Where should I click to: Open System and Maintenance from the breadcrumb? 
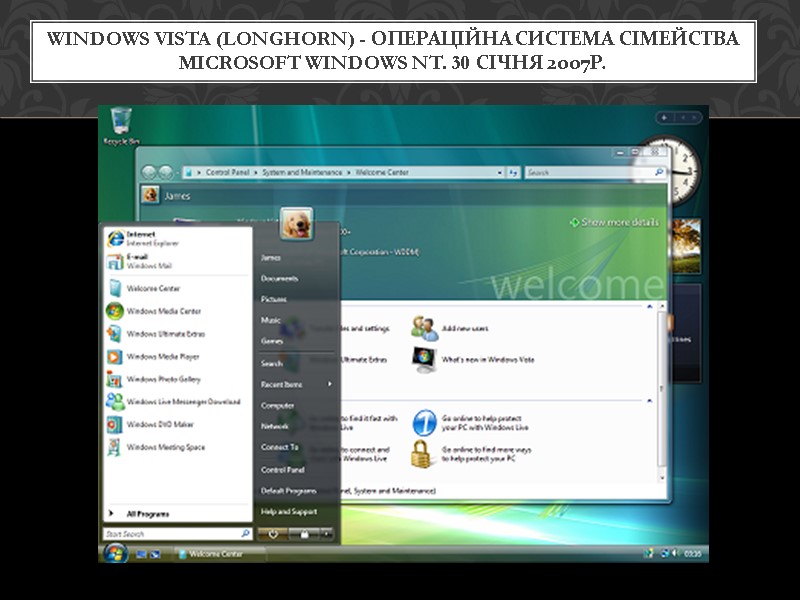pyautogui.click(x=302, y=171)
